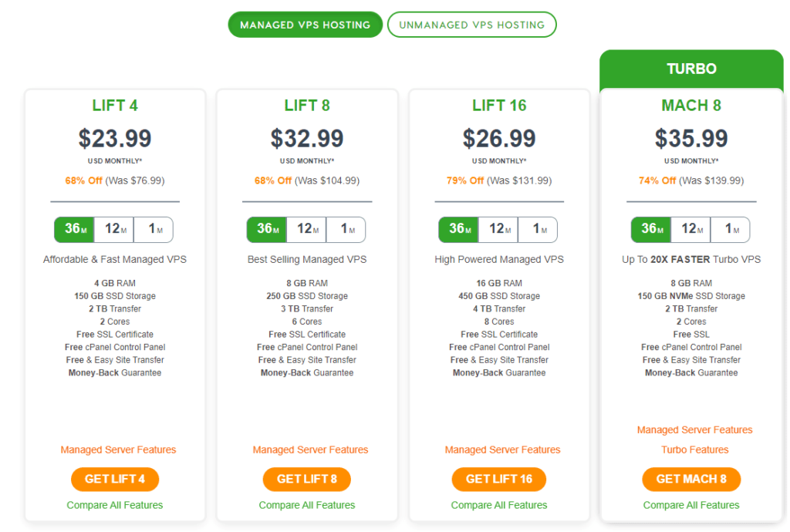Click the GET MACH 8 button
This screenshot has width=790, height=532.
coord(691,479)
